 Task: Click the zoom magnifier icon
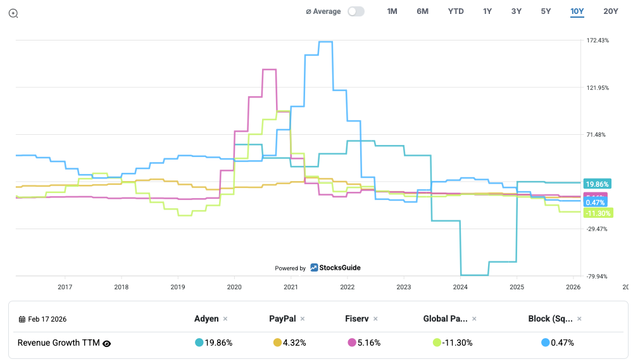pos(13,13)
